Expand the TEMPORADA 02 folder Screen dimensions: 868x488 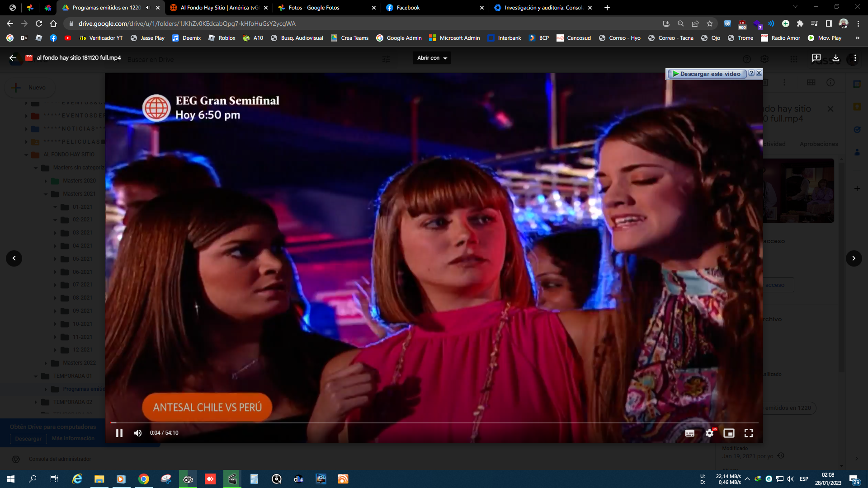tap(36, 402)
